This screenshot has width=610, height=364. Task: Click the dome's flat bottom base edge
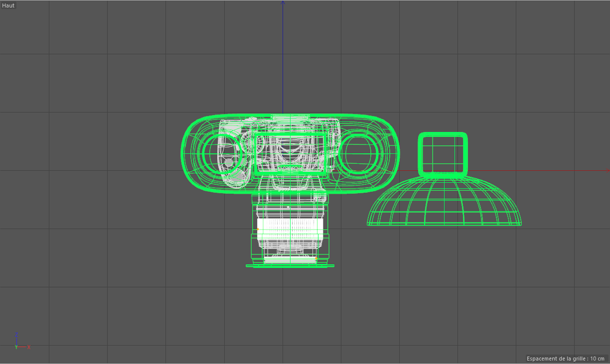(444, 224)
